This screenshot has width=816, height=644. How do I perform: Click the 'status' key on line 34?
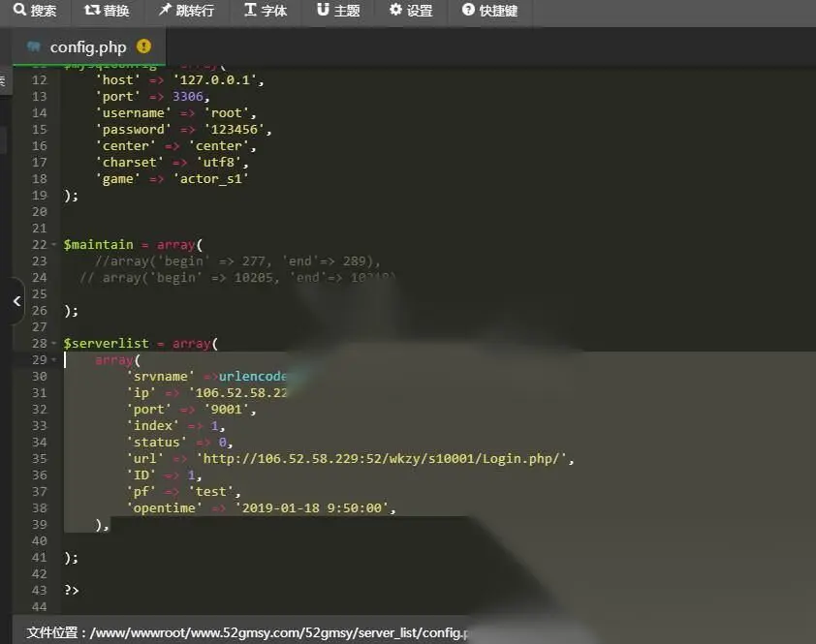coord(157,443)
